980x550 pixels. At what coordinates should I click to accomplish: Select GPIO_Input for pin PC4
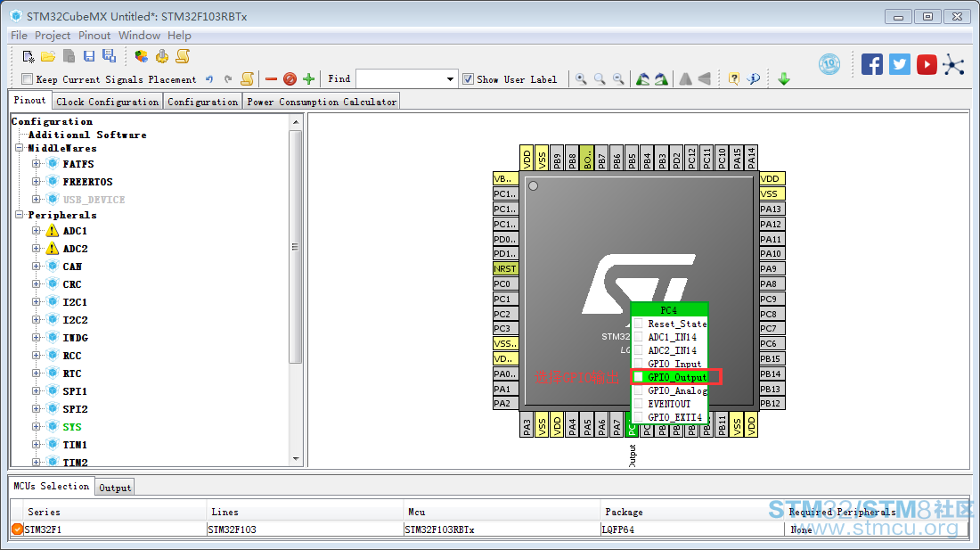click(669, 364)
